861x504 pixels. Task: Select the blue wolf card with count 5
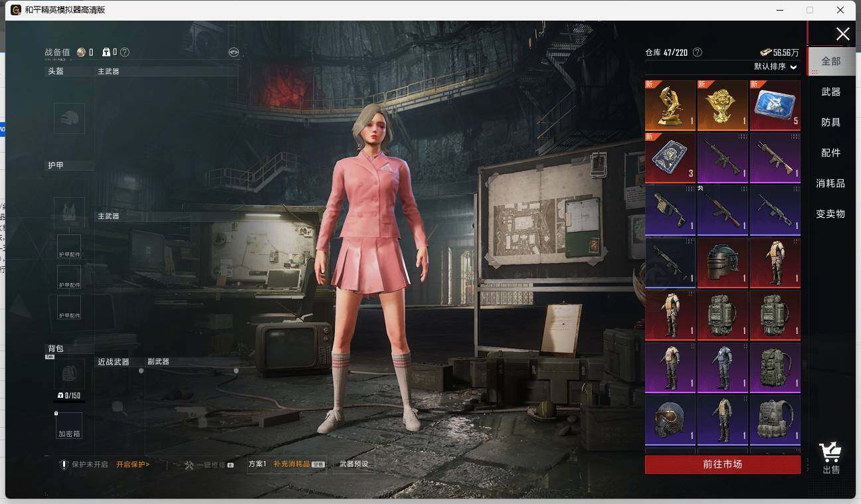tap(775, 106)
